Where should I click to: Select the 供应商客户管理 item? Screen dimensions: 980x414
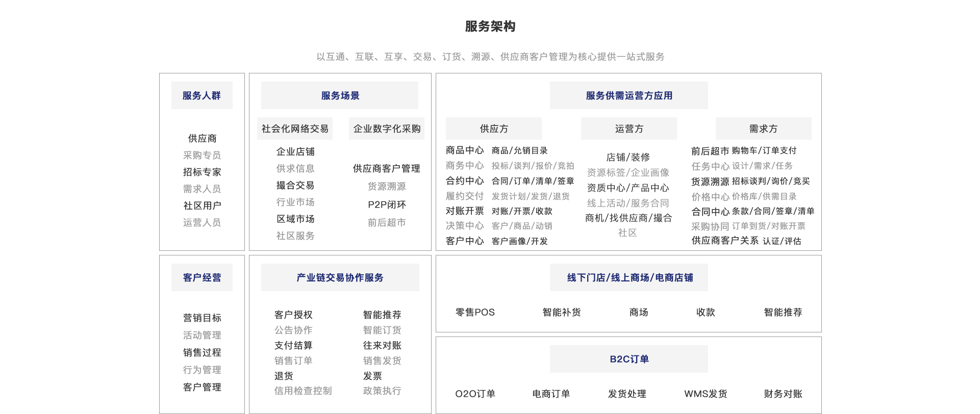pyautogui.click(x=387, y=168)
